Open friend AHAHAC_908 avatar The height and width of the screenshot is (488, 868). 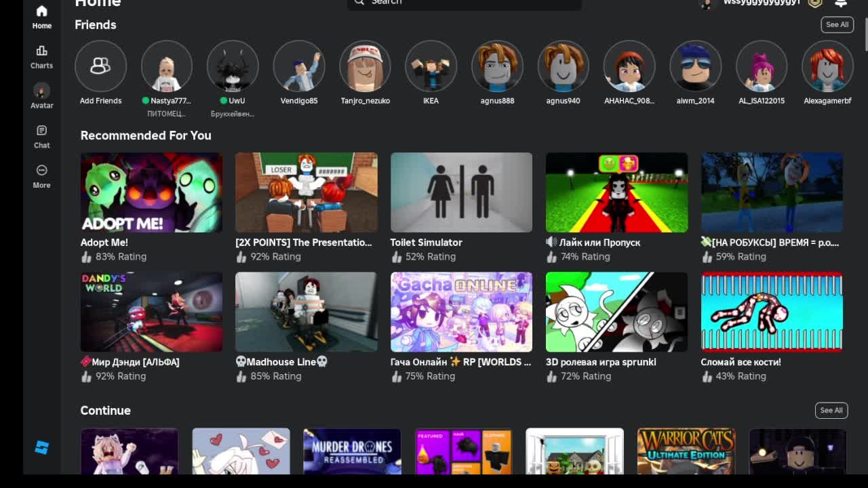(x=629, y=66)
